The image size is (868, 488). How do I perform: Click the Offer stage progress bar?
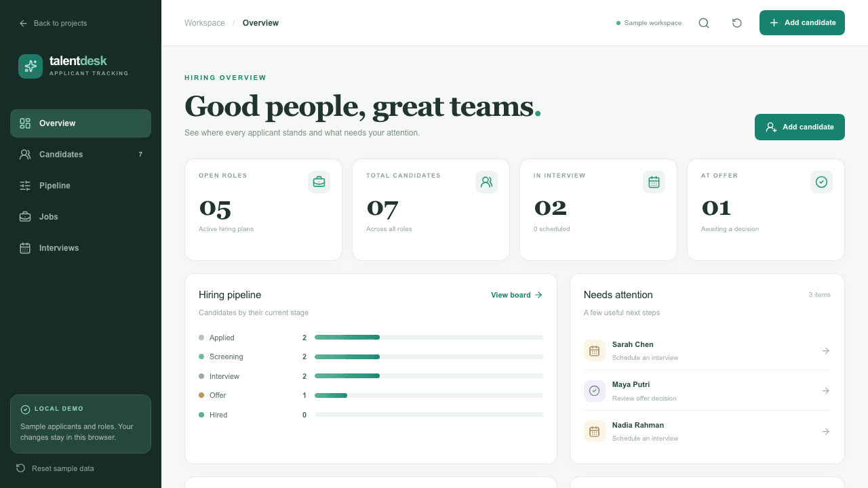tap(429, 395)
